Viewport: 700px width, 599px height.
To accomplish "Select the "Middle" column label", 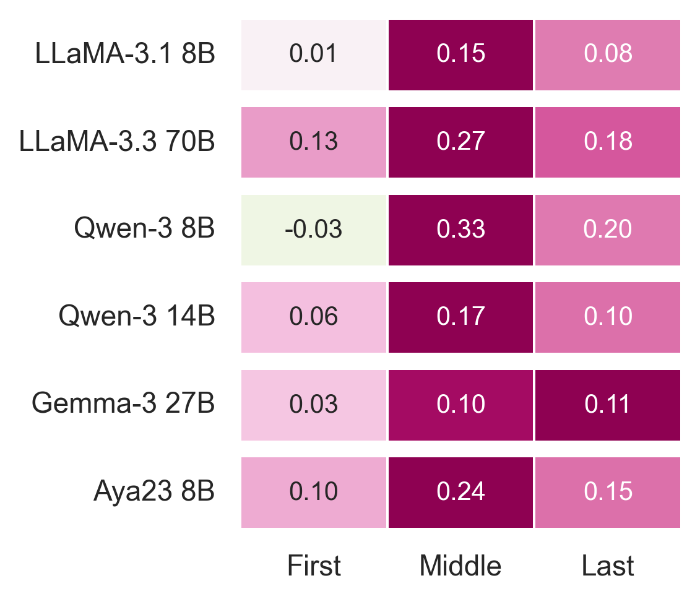I will 460,566.
